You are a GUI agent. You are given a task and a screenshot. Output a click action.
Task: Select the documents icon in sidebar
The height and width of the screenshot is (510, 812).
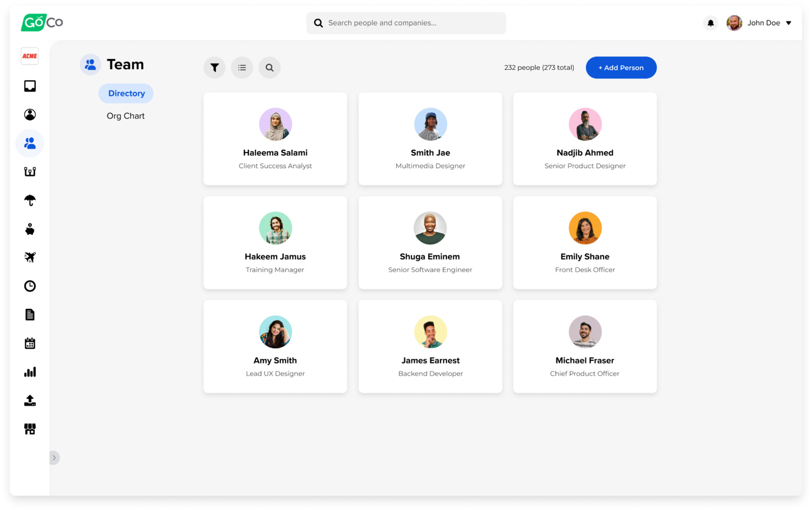(x=30, y=315)
